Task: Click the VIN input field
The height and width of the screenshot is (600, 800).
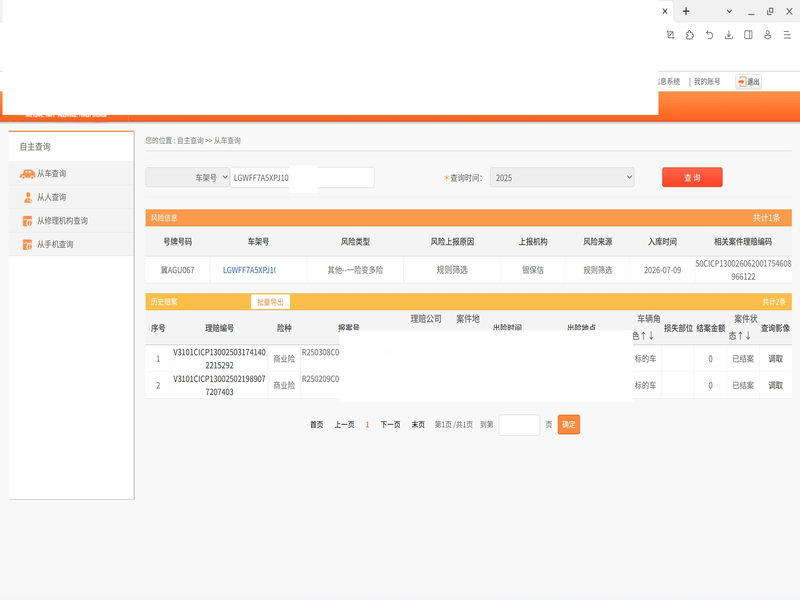Action: coord(302,178)
